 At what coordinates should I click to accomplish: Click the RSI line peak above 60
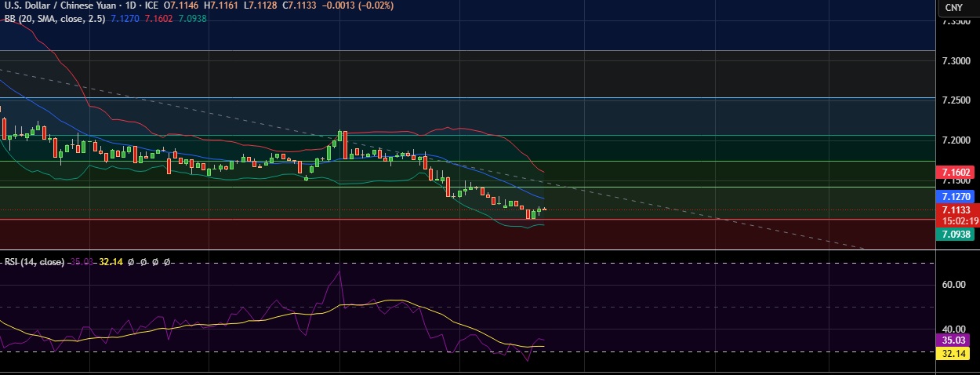(339, 271)
